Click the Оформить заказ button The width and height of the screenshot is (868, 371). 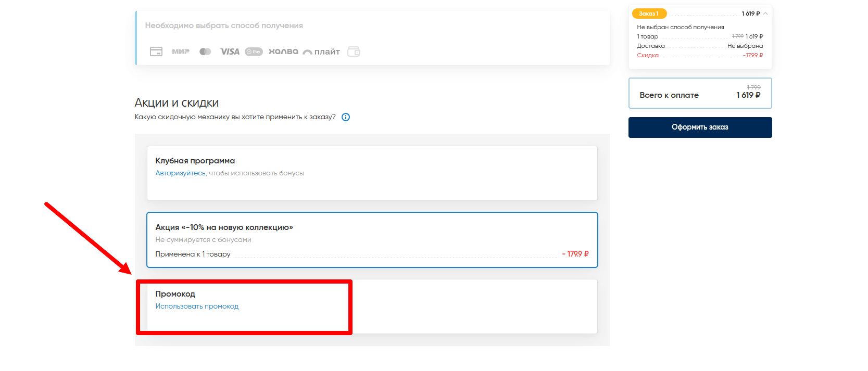click(x=700, y=127)
